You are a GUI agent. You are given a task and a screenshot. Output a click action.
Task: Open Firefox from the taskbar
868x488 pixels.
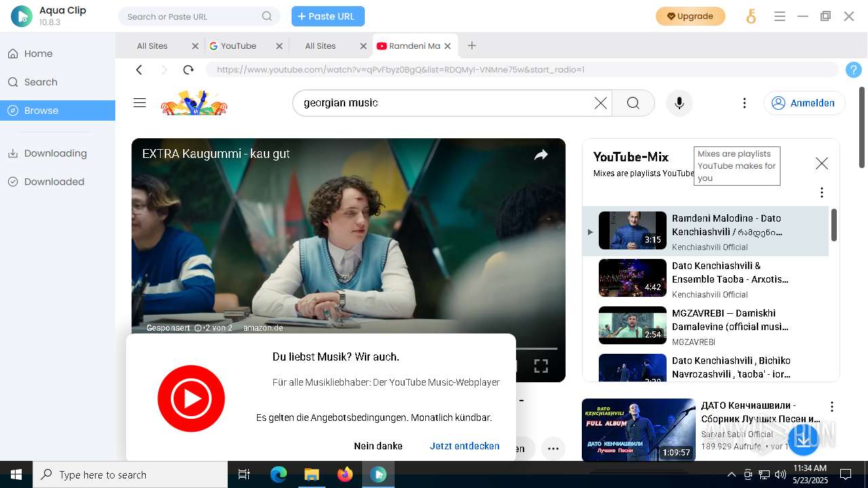click(345, 474)
